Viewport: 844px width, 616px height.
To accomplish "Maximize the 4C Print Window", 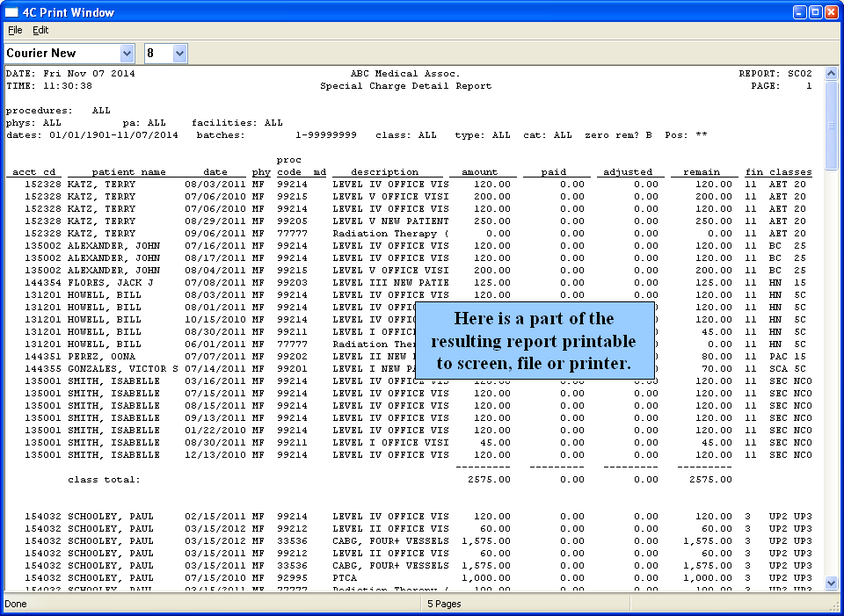I will point(816,12).
